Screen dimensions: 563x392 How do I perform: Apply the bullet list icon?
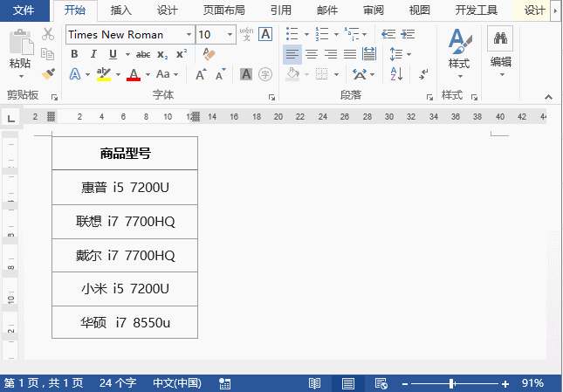point(292,34)
